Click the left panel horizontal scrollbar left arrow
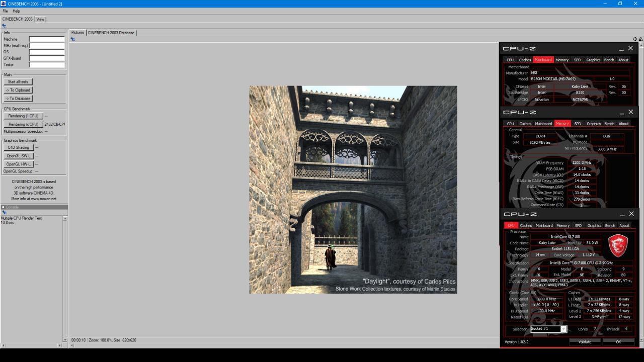Viewport: 644px width, 362px height. [x=3, y=345]
